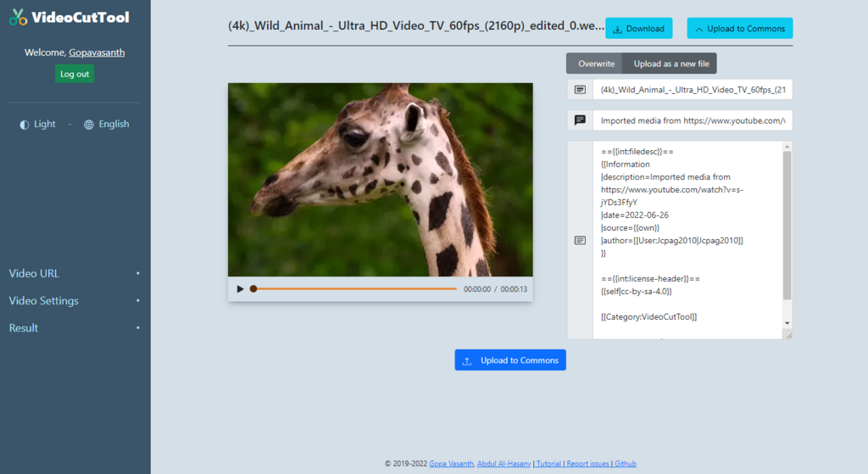This screenshot has width=868, height=474.
Task: Click the wikitext scrollbar down arrow
Action: click(x=787, y=323)
